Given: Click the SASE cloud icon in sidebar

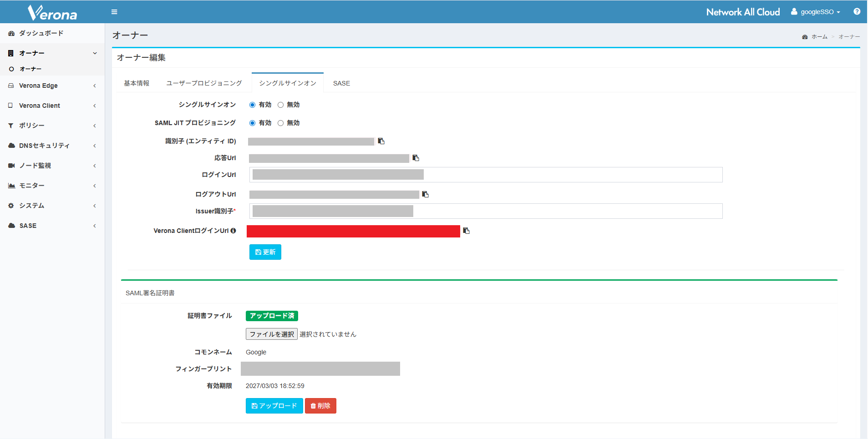Looking at the screenshot, I should click(11, 226).
